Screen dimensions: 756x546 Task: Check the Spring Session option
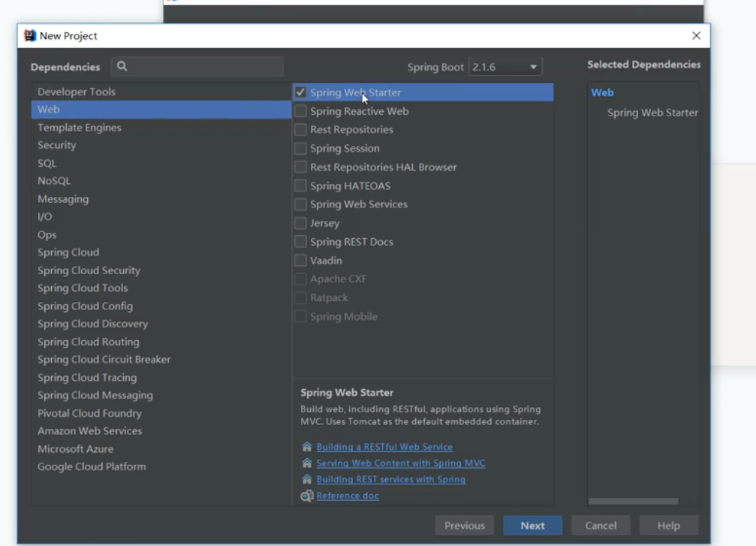click(x=300, y=148)
